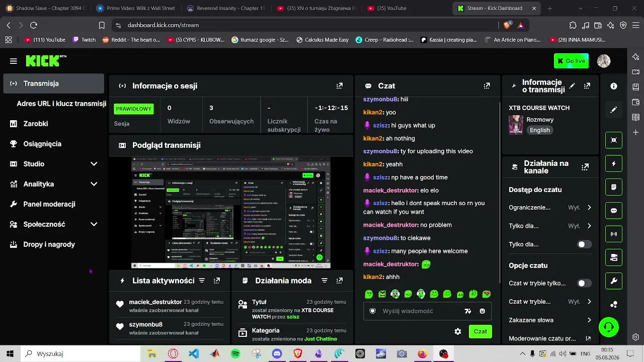This screenshot has height=362, width=644.
Task: Open the green headset support button
Action: point(609,327)
